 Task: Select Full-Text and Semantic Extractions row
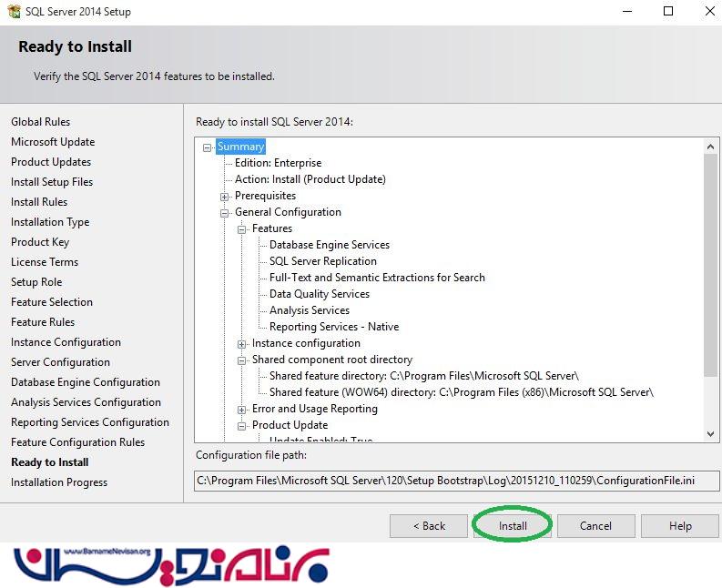377,278
